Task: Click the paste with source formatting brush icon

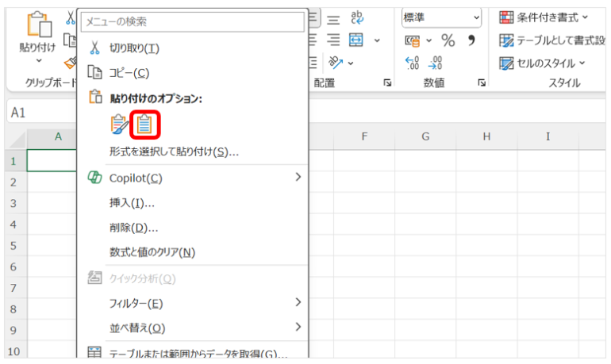Action: [119, 125]
